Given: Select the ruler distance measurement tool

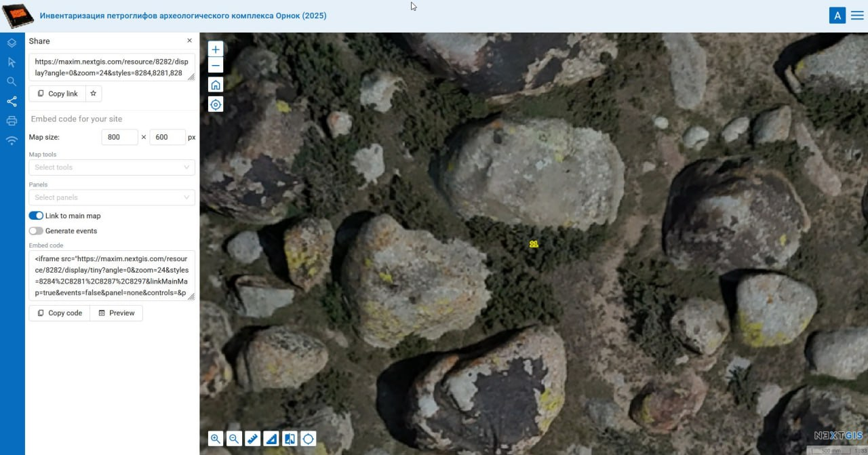Looking at the screenshot, I should tap(252, 439).
